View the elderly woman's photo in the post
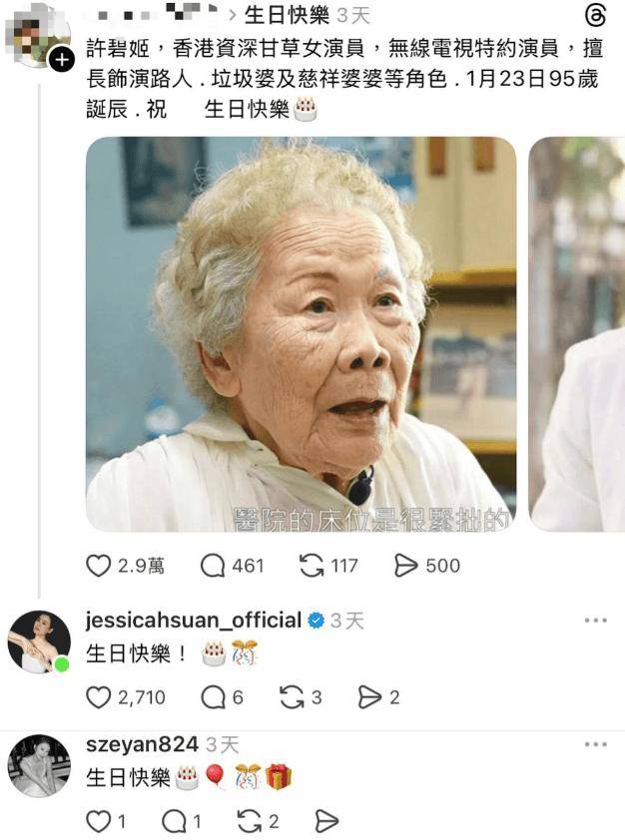The image size is (625, 840). point(302,334)
